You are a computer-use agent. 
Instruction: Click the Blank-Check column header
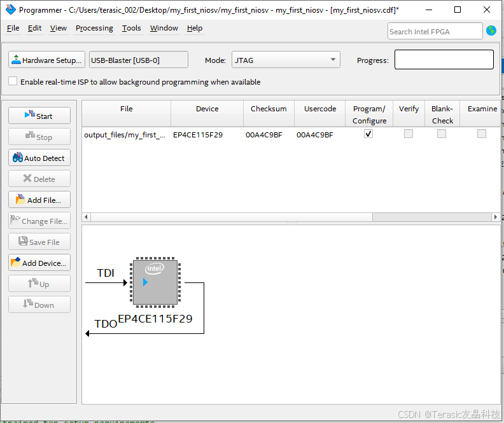point(442,114)
